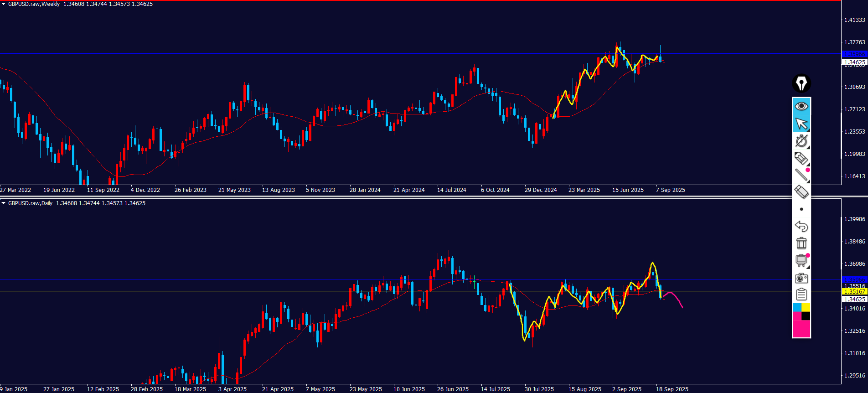
Task: Take a screenshot with the camera icon
Action: click(x=801, y=278)
